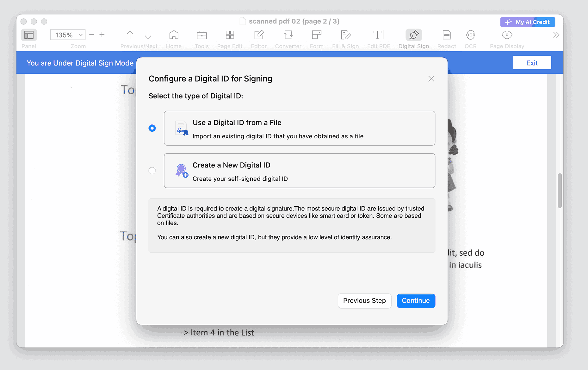Zoom out with the minus button

tap(92, 35)
